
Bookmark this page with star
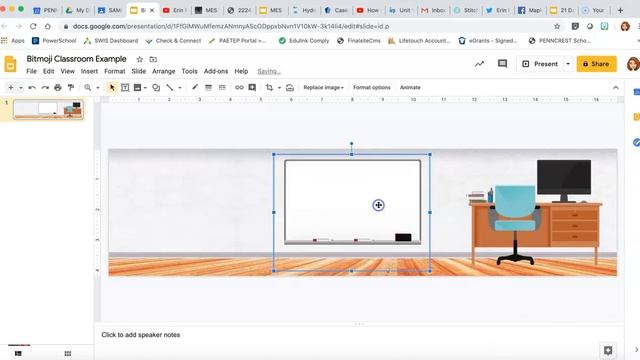coord(557,27)
